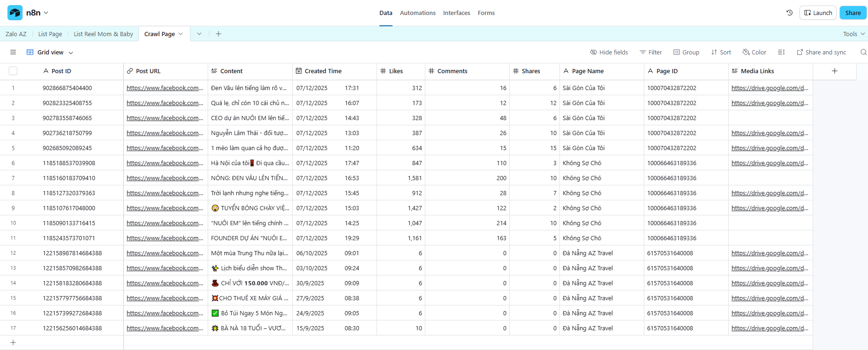Screen dimensions: 868x350
Task: Open the views sidebar hamburger icon
Action: tap(13, 52)
